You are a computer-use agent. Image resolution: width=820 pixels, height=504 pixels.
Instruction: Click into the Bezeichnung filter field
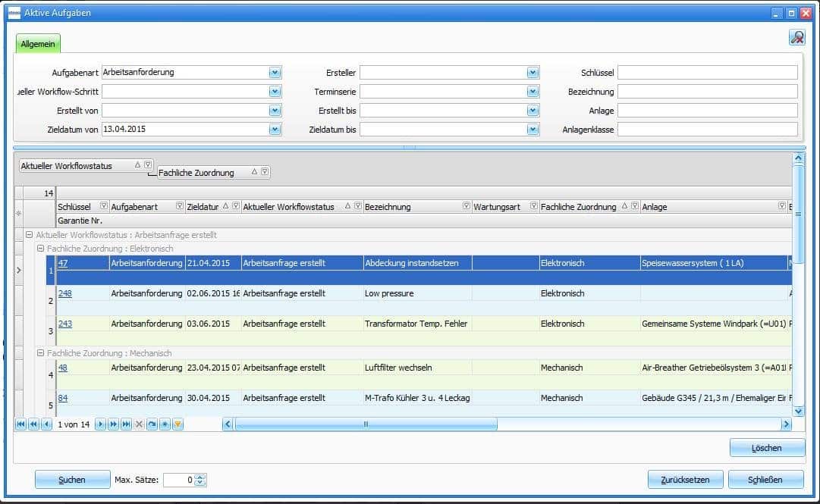[x=708, y=92]
